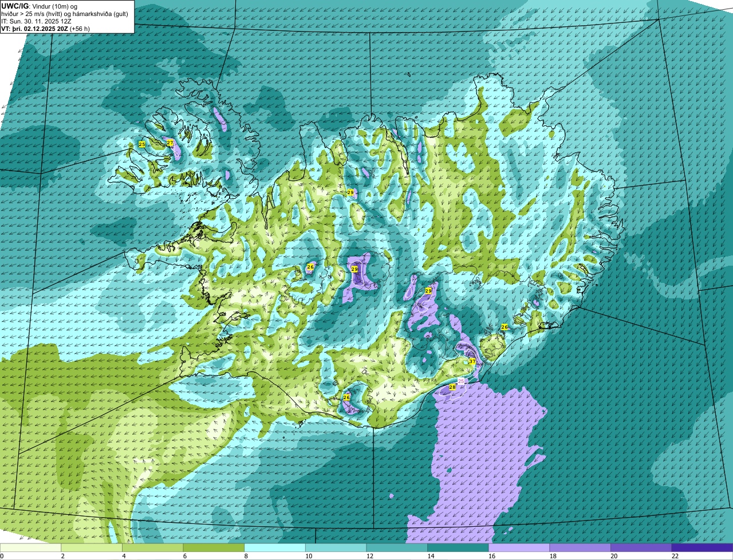Screen dimensions: 733x560
Task: Select the light cyan legend box between 8 and 10
Action: point(275,547)
